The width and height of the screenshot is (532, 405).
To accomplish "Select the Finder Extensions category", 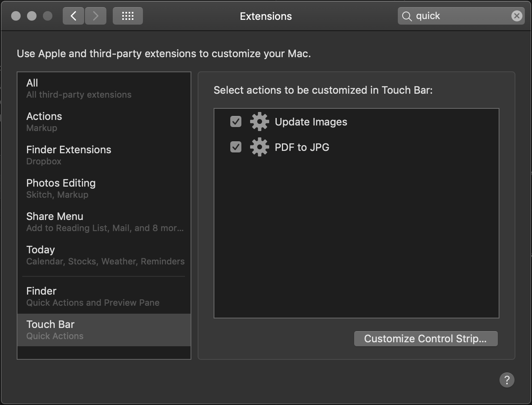I will tap(104, 155).
